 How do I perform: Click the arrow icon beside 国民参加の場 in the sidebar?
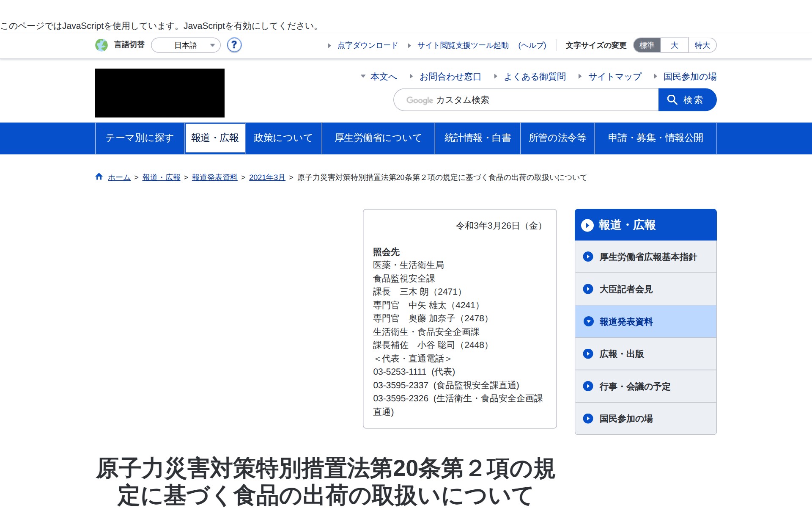pyautogui.click(x=588, y=419)
